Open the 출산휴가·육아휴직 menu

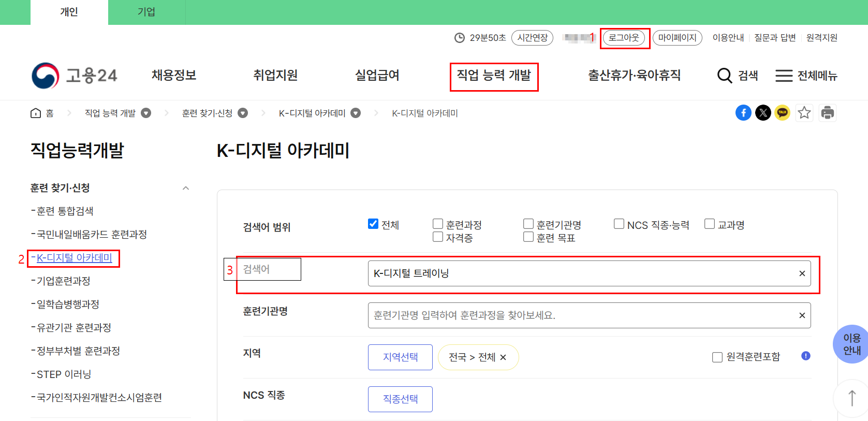click(x=634, y=76)
